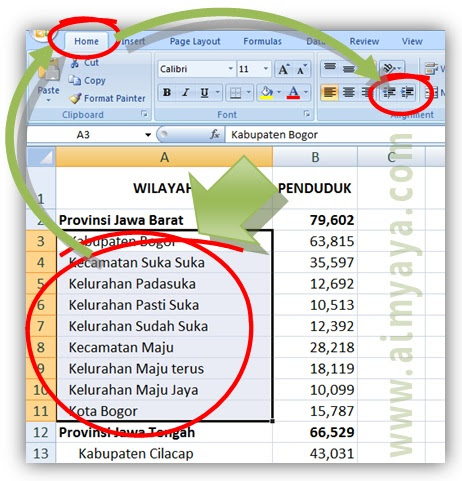This screenshot has height=481, width=462.
Task: Select the column C header
Action: click(391, 157)
